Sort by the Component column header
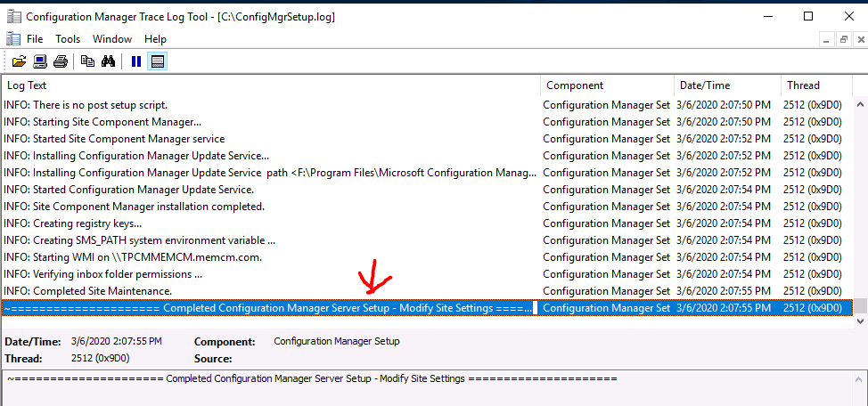This screenshot has width=868, height=406. tap(608, 85)
